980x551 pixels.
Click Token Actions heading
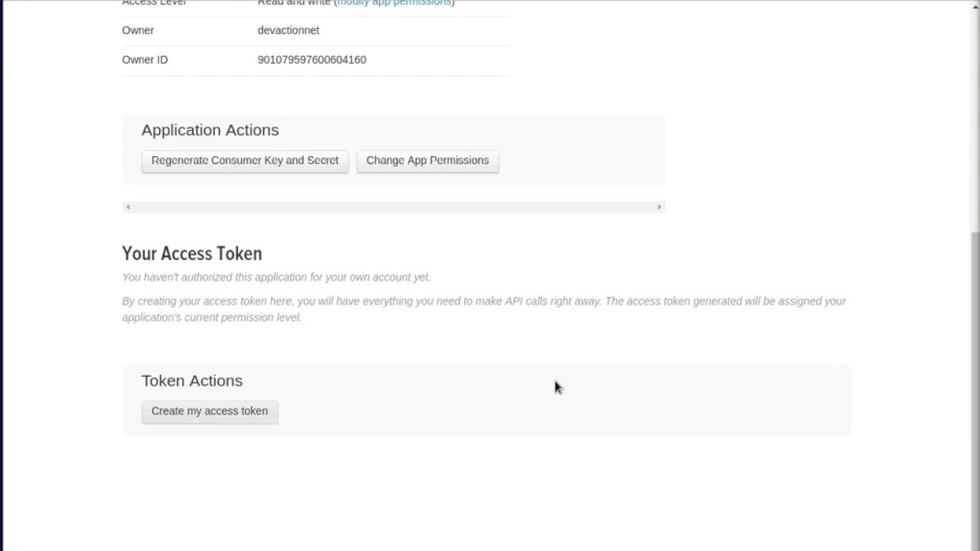click(192, 381)
